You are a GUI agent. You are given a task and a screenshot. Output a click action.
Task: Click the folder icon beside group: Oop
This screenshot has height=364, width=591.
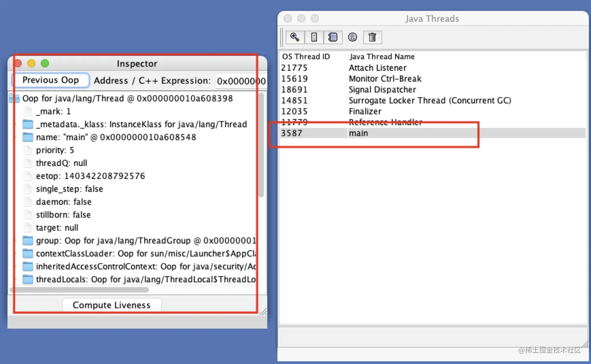pyautogui.click(x=28, y=240)
